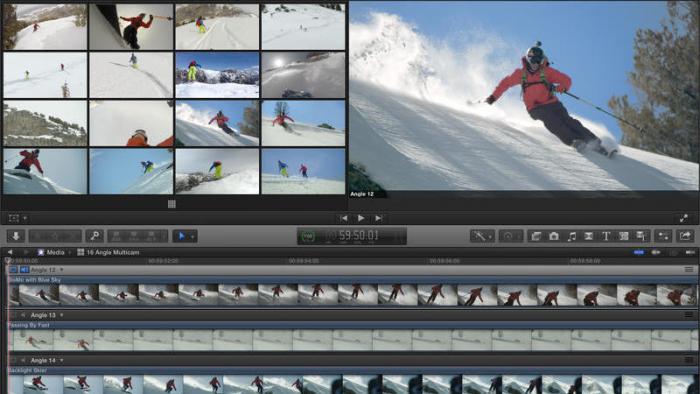The image size is (700, 394).
Task: Step to previous edit in viewer
Action: pyautogui.click(x=344, y=218)
